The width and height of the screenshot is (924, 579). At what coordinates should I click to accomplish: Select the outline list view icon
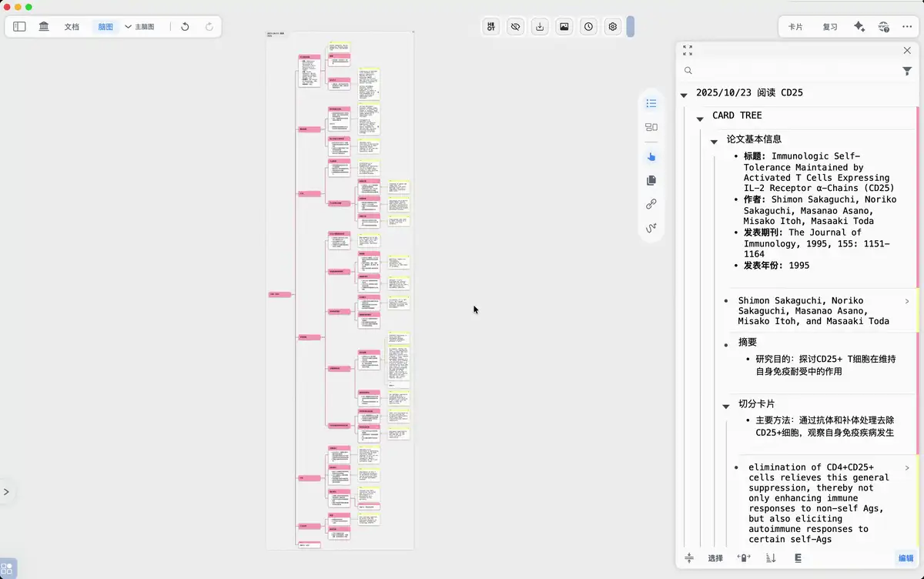pyautogui.click(x=651, y=103)
